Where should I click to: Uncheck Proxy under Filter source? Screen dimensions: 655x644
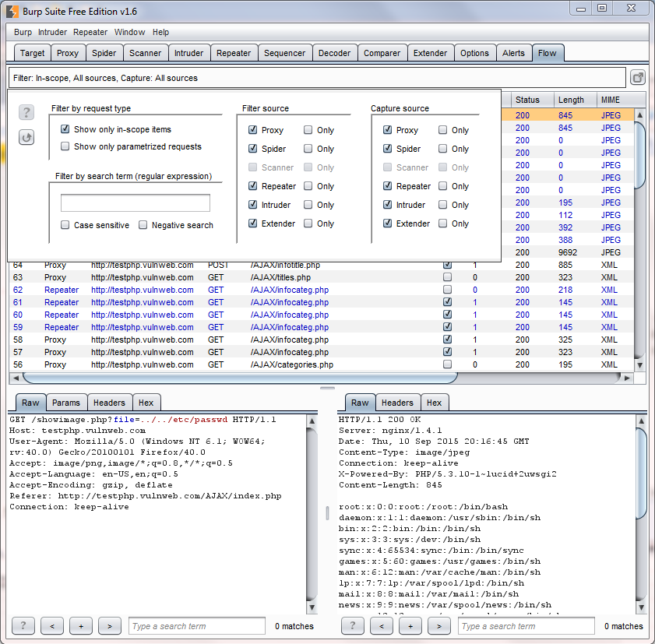point(252,129)
